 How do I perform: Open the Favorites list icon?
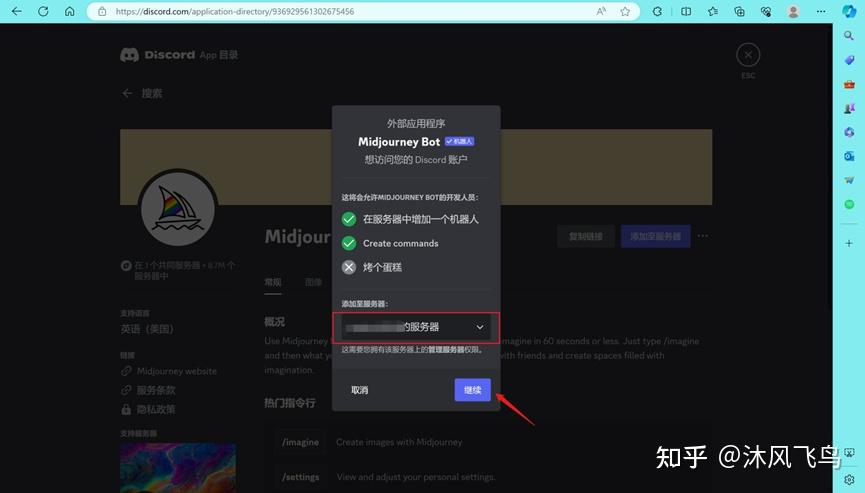(x=713, y=11)
